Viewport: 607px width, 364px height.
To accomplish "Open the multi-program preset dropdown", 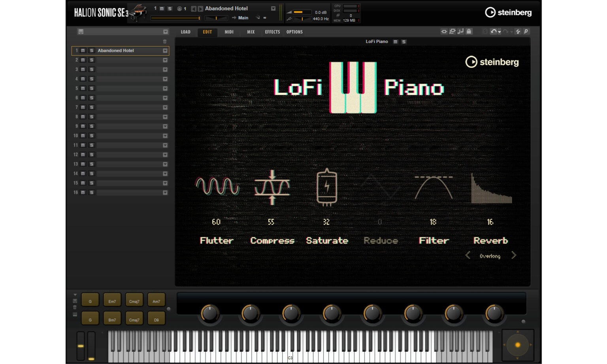I will [x=165, y=32].
